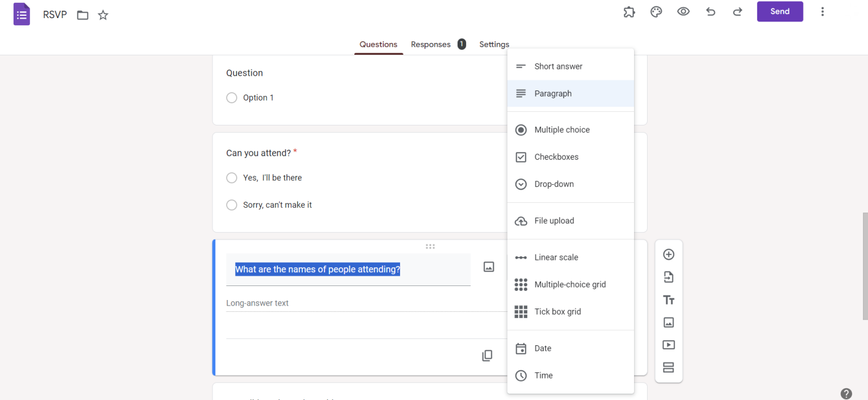Click the page vertical scrollbar
Screen dimensions: 868x400
point(865,266)
